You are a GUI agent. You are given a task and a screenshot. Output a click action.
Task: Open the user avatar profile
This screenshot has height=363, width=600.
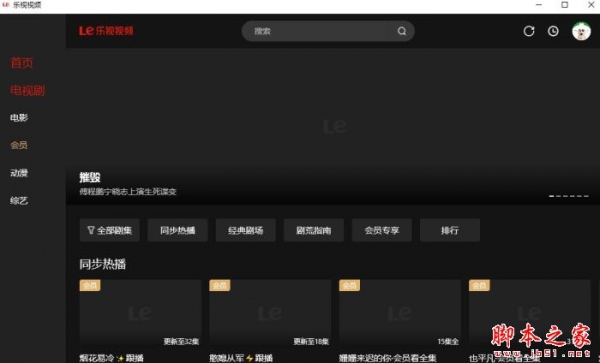pos(581,31)
